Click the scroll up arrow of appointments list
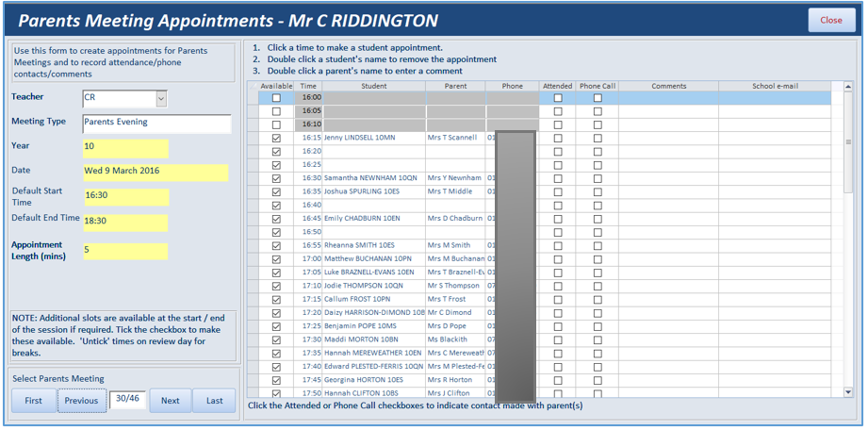The width and height of the screenshot is (868, 430). [x=848, y=87]
